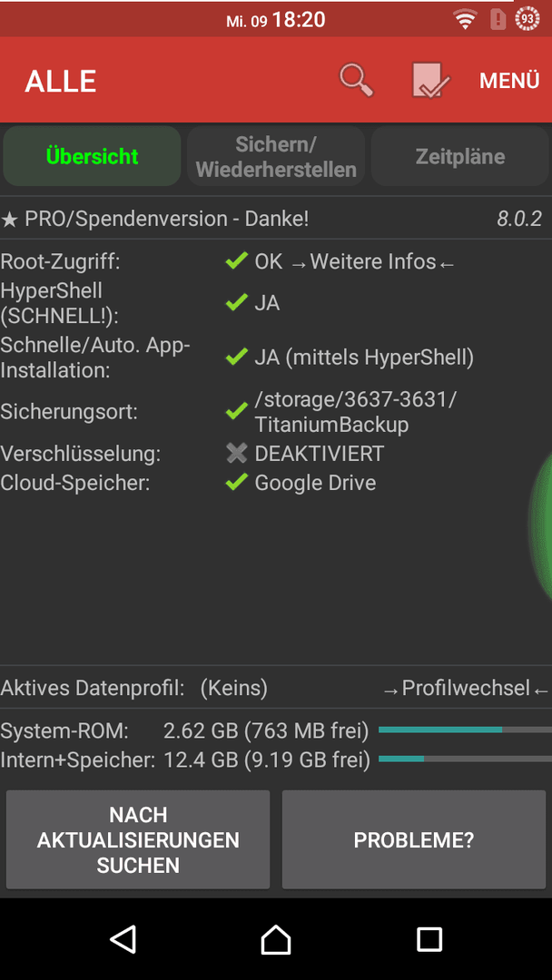Tap the backup path /storage/3637-3631/TitaniumBackup

tap(355, 412)
